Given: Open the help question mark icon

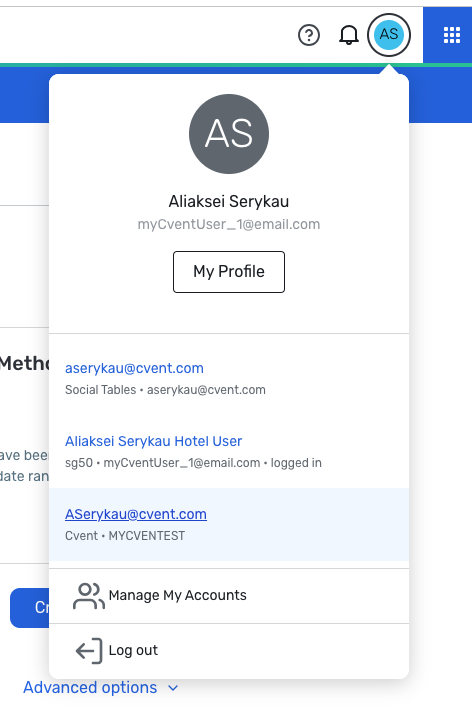Looking at the screenshot, I should [x=309, y=35].
